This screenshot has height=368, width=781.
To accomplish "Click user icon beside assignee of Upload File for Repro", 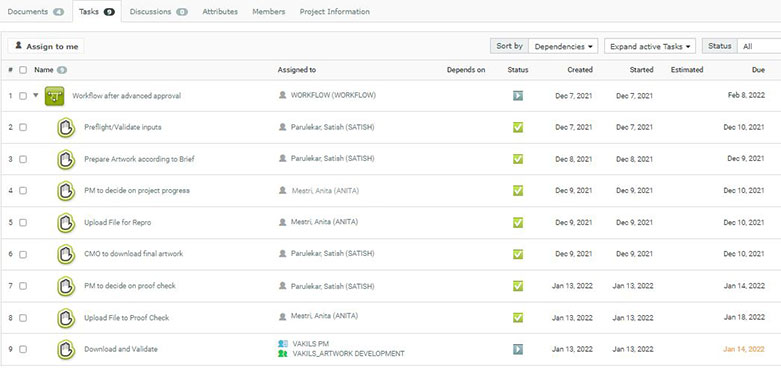I will click(282, 222).
